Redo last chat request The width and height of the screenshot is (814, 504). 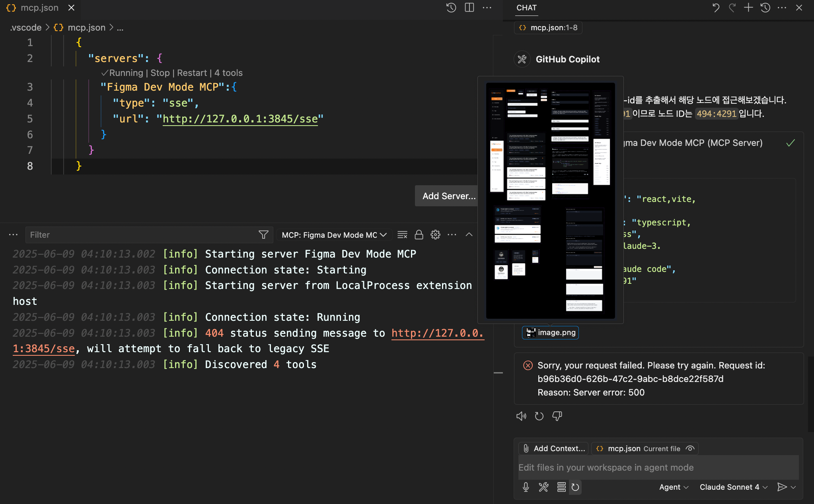click(732, 8)
